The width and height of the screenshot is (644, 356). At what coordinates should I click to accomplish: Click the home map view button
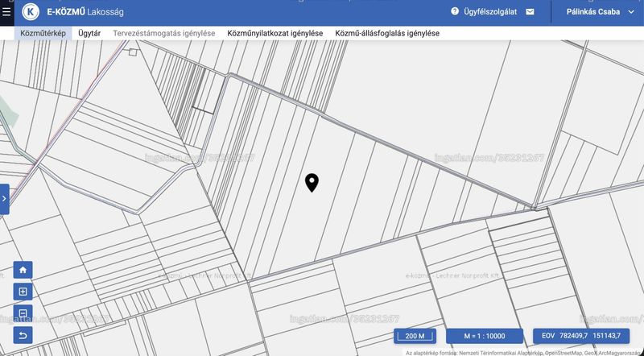[23, 270]
